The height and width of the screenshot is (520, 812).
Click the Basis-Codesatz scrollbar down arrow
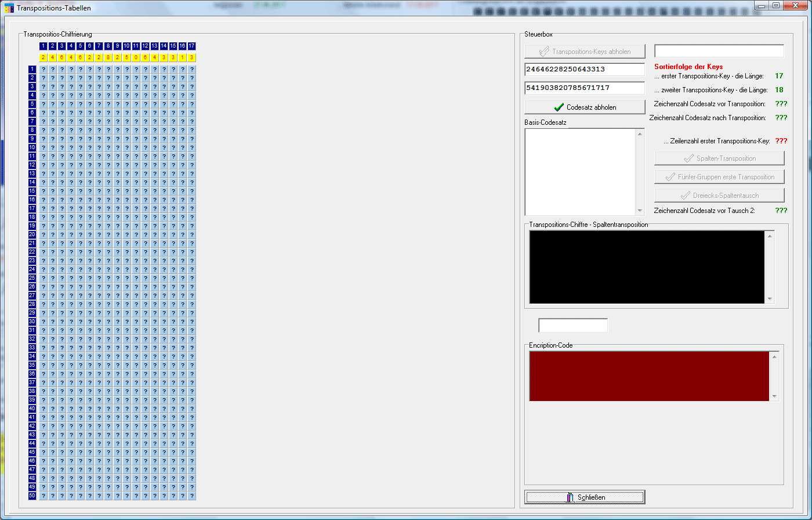pos(640,211)
